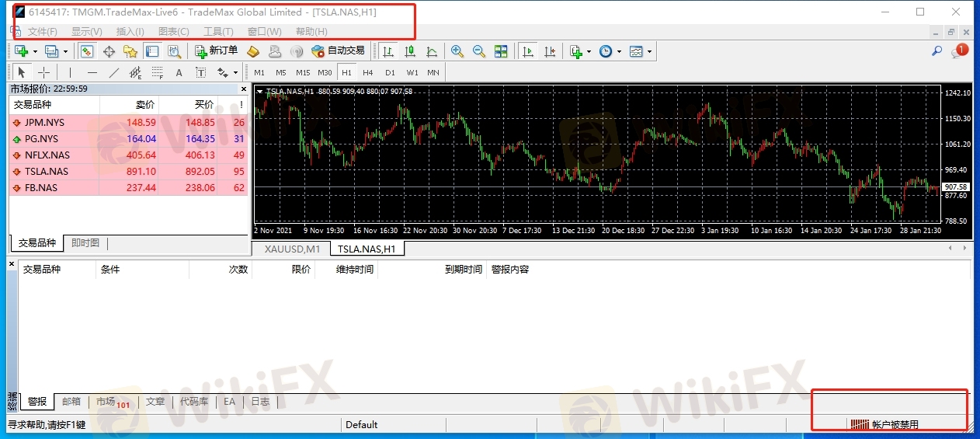Switch to M15 timeframe

click(x=303, y=72)
